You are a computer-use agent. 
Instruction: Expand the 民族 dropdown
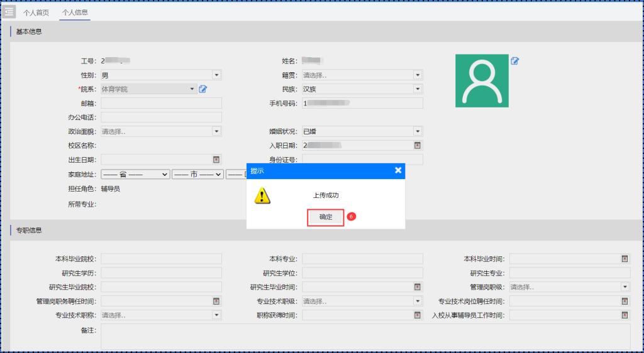coord(417,89)
